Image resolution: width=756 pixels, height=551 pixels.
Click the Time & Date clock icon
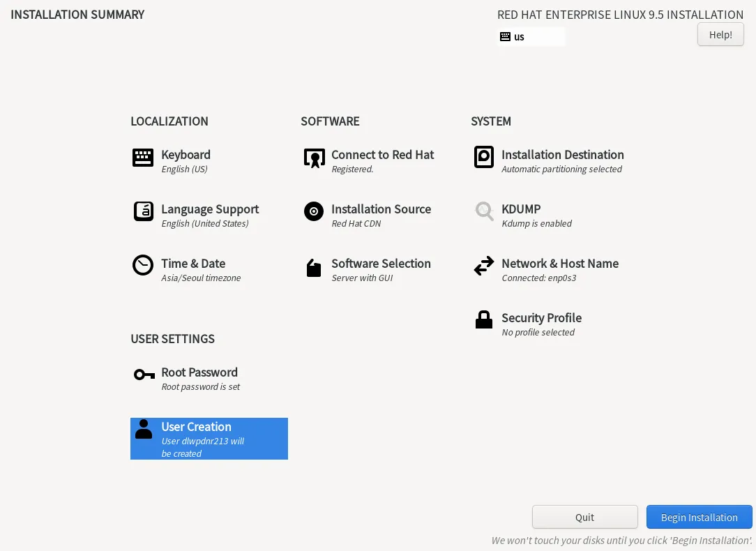point(143,265)
